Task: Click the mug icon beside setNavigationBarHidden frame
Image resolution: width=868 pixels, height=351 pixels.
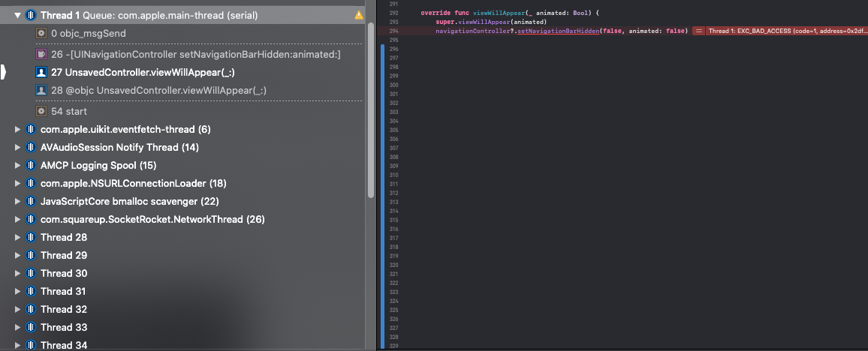Action: tap(41, 55)
